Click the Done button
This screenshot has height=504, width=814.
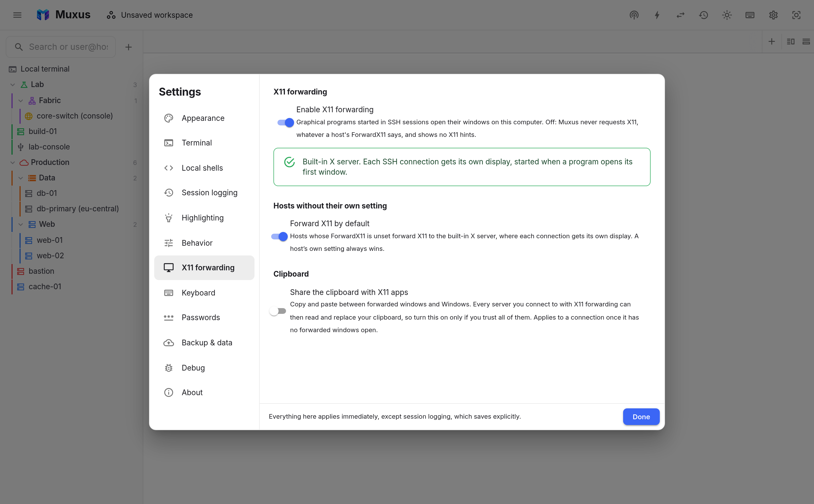click(x=641, y=416)
